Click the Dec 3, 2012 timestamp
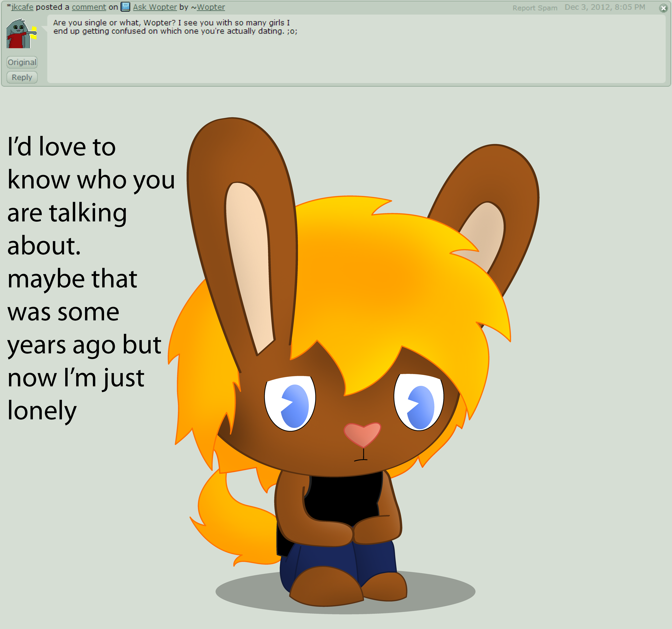 coord(605,7)
